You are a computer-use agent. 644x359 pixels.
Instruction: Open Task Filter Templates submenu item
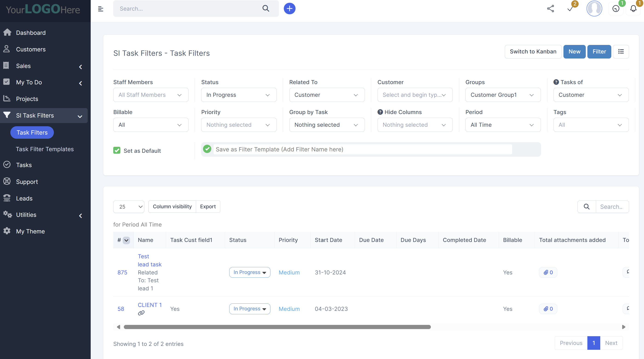[45, 149]
